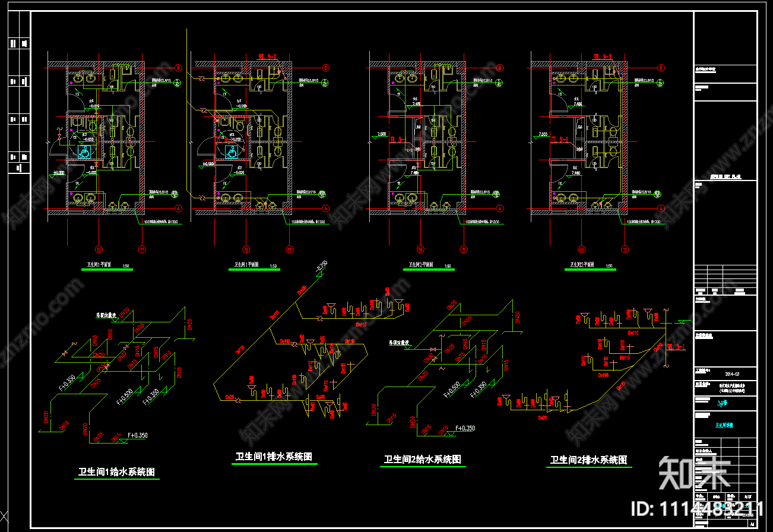Select the 卫生间1给水系统图 title
Image resolution: width=773 pixels, height=532 pixels.
click(117, 473)
